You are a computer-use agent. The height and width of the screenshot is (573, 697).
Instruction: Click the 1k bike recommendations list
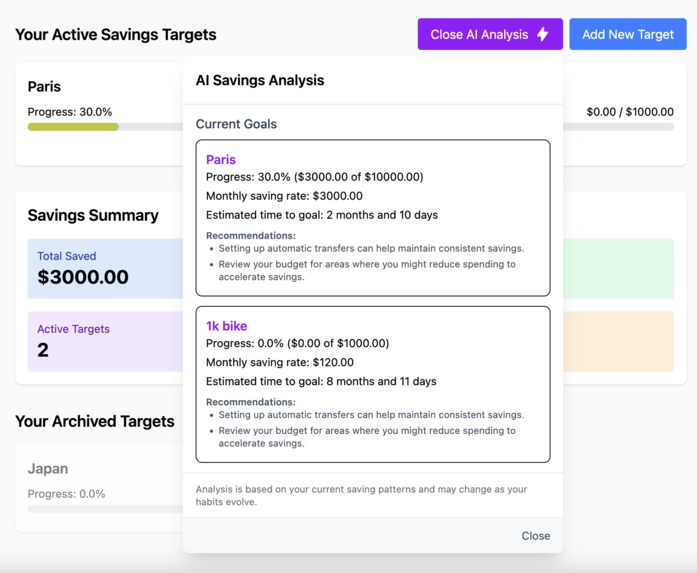[367, 429]
